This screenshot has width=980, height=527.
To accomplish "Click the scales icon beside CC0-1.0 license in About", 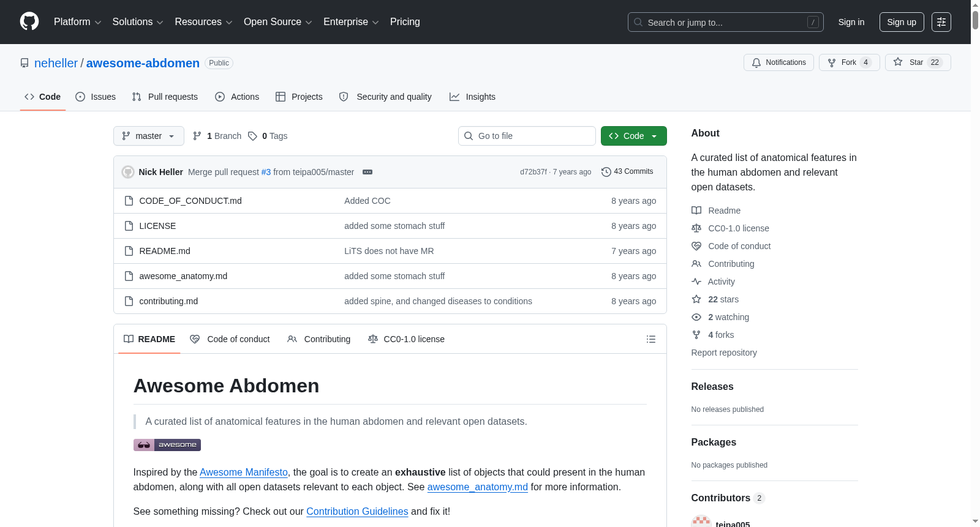I will pyautogui.click(x=696, y=228).
